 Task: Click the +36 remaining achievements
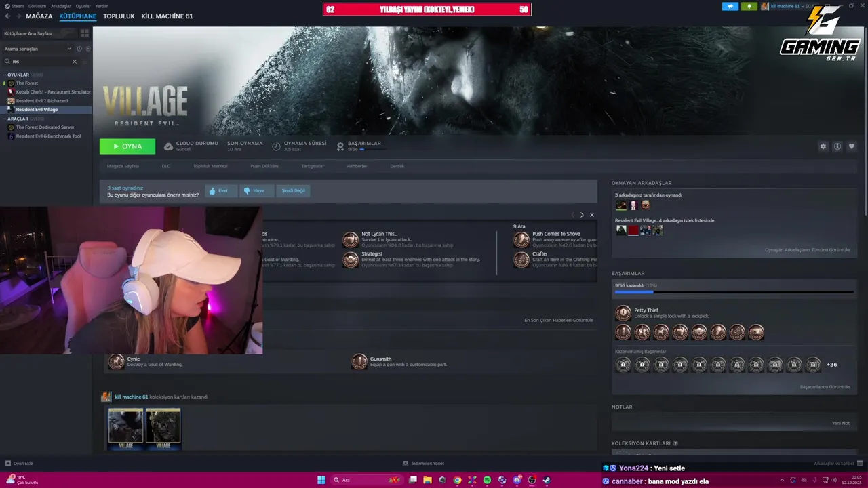[x=832, y=365]
